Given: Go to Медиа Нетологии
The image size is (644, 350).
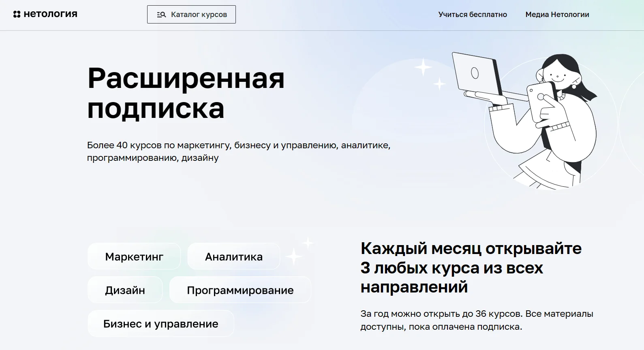Looking at the screenshot, I should (557, 14).
